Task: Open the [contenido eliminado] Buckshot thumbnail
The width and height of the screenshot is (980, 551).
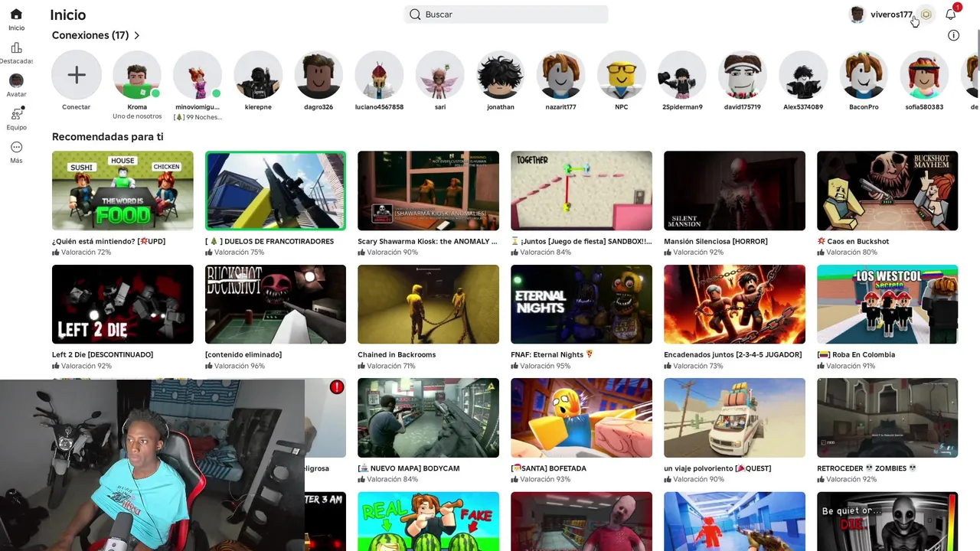Action: (x=276, y=305)
